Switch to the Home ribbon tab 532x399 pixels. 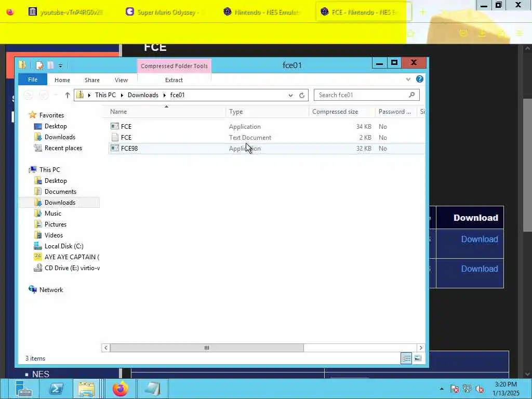click(62, 80)
